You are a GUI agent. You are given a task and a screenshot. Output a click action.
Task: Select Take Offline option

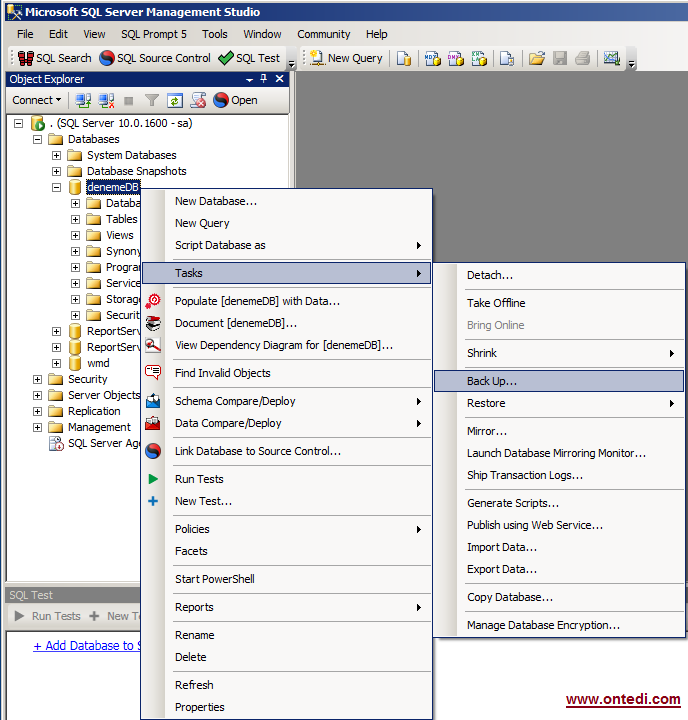pyautogui.click(x=559, y=303)
